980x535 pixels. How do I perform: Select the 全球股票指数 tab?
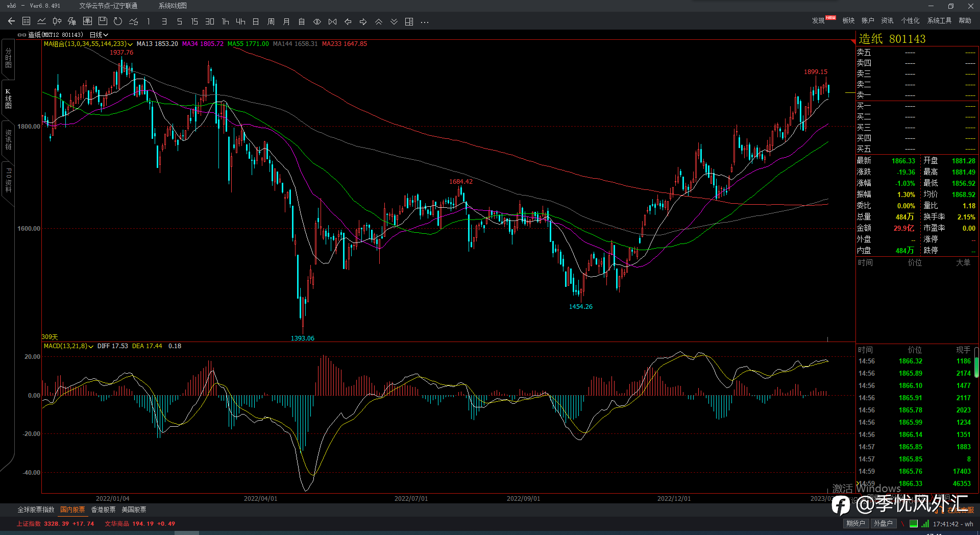(x=36, y=509)
